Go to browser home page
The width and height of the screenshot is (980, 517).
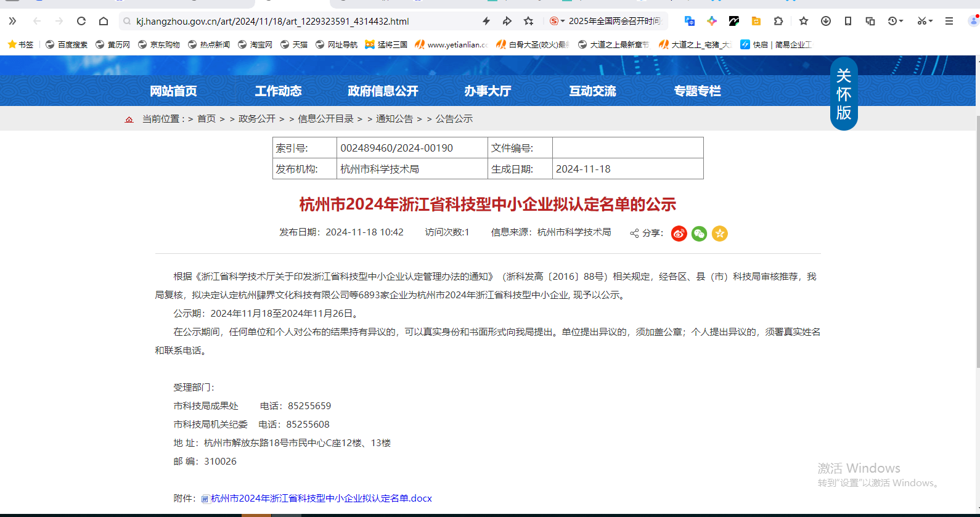pyautogui.click(x=104, y=21)
